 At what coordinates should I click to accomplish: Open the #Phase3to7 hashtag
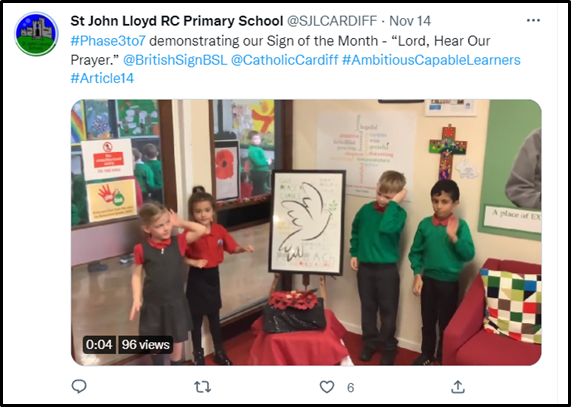point(108,41)
